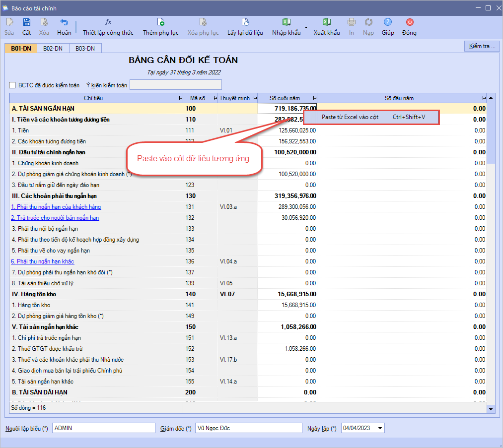
Task: Click Lấy lại dữ liệu refresh icon
Action: pyautogui.click(x=245, y=22)
